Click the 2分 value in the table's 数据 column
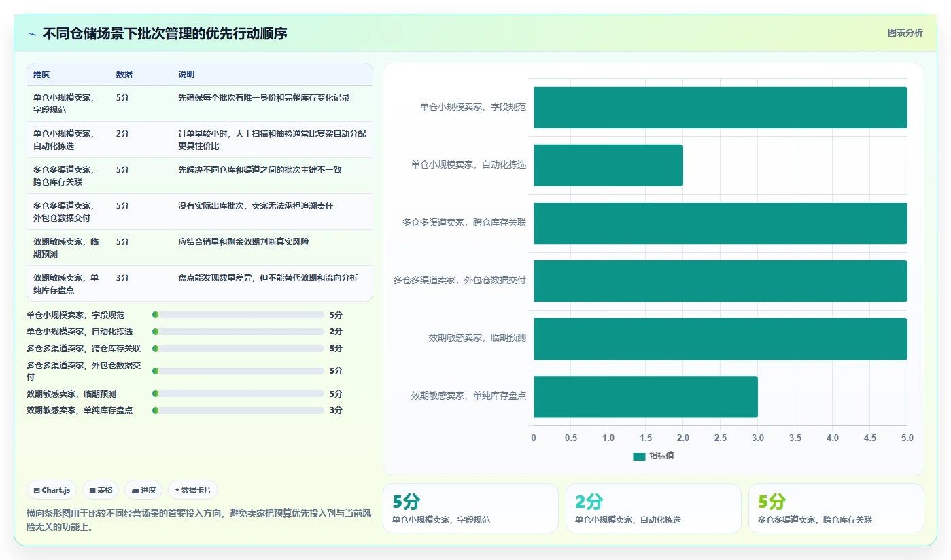This screenshot has height=560, width=951. tap(122, 134)
